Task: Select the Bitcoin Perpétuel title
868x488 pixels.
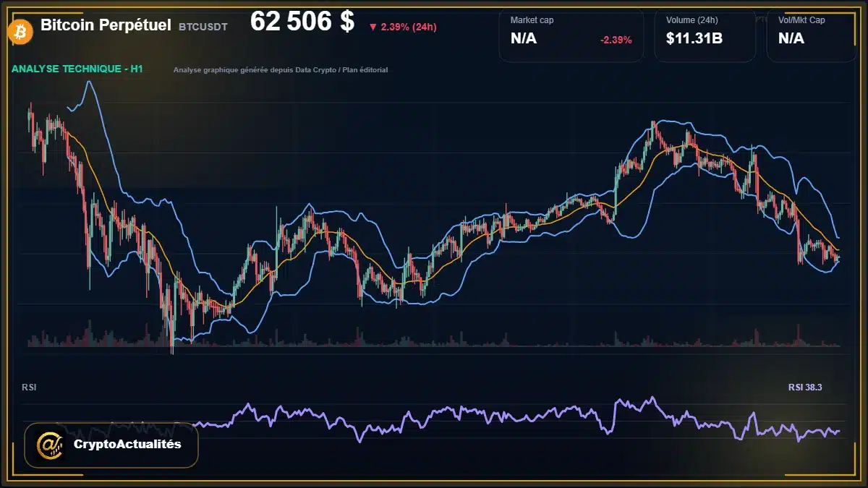Action: coord(106,25)
